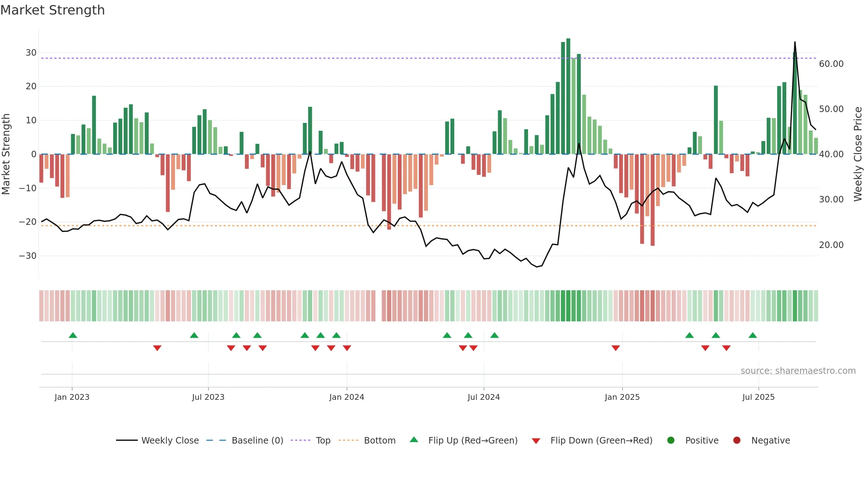Image resolution: width=868 pixels, height=488 pixels.
Task: Toggle the green Flip Up legend triangle
Action: pyautogui.click(x=414, y=440)
